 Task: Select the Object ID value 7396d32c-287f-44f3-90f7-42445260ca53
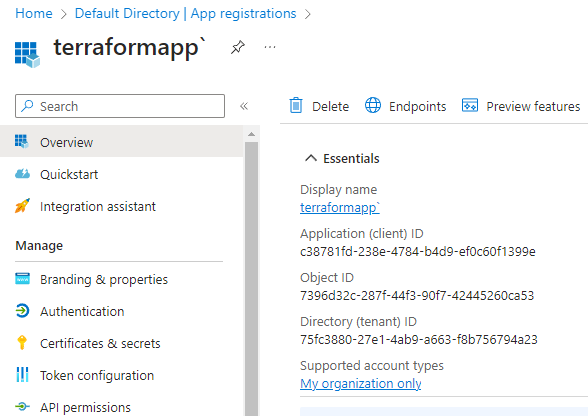(x=417, y=296)
